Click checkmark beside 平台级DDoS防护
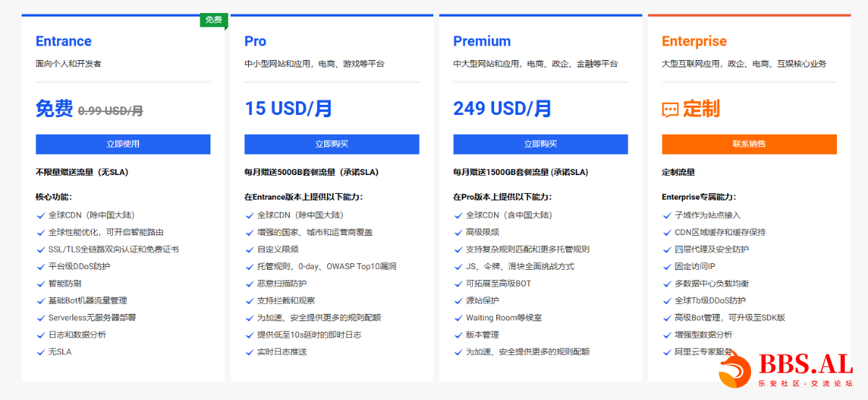Screen dimensions: 868x400 coord(41,266)
